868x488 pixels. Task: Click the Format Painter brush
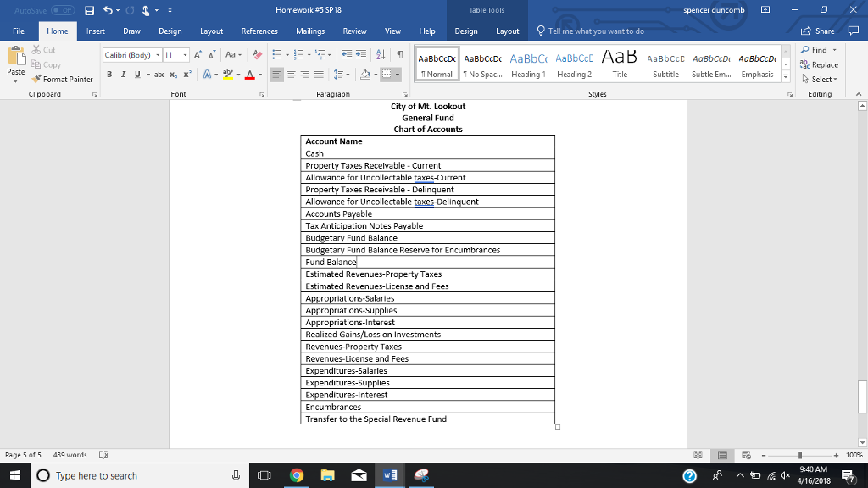64,79
